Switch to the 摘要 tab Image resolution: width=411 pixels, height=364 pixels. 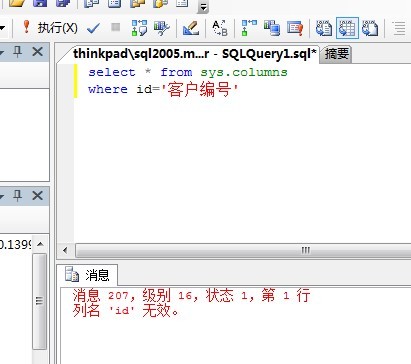(337, 54)
